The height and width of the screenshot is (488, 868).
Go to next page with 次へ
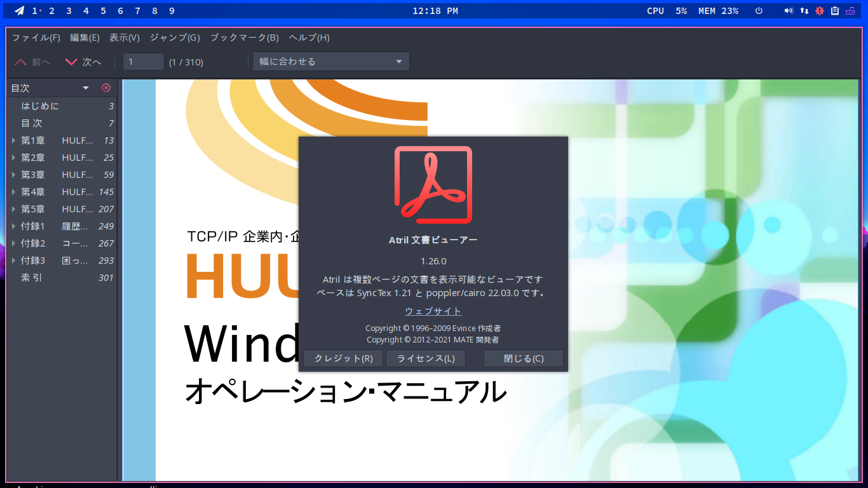pos(83,62)
